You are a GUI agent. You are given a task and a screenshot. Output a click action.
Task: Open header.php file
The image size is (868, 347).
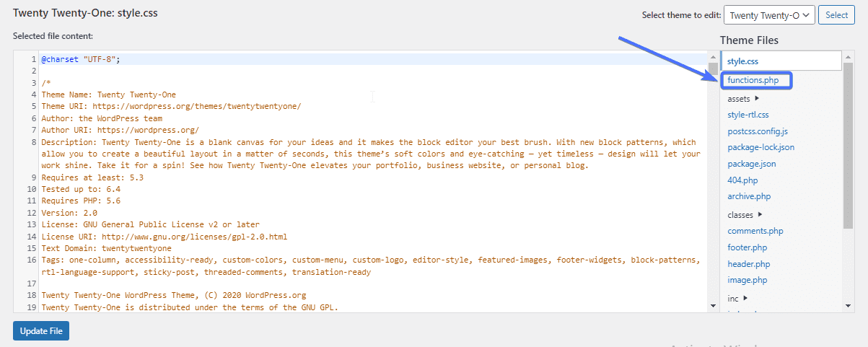tap(749, 264)
